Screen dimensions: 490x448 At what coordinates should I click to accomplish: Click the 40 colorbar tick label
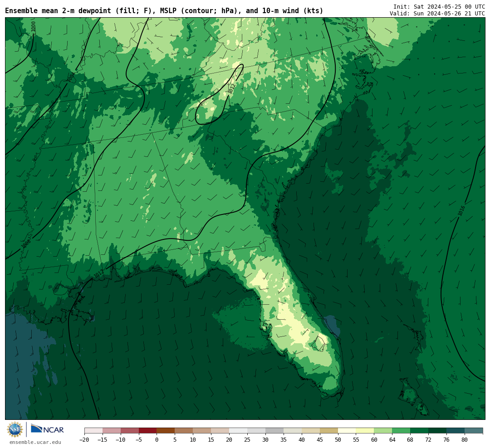point(302,439)
